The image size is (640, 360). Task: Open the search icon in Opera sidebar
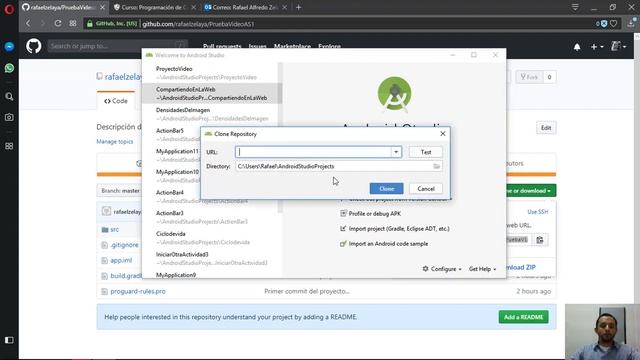9,97
